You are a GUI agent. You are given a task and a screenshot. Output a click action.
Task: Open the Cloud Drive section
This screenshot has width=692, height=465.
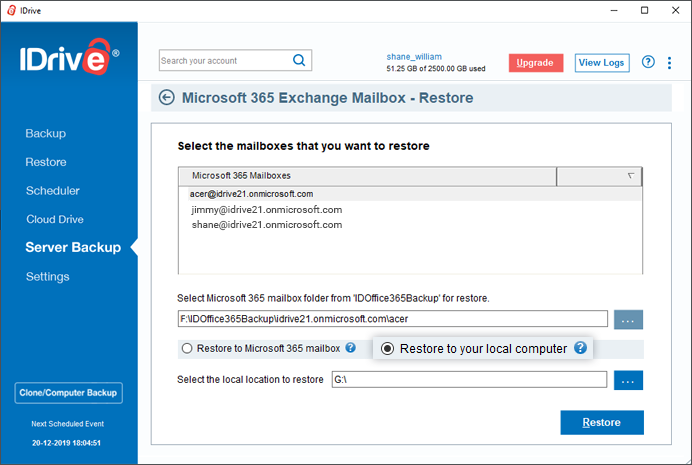(x=55, y=219)
